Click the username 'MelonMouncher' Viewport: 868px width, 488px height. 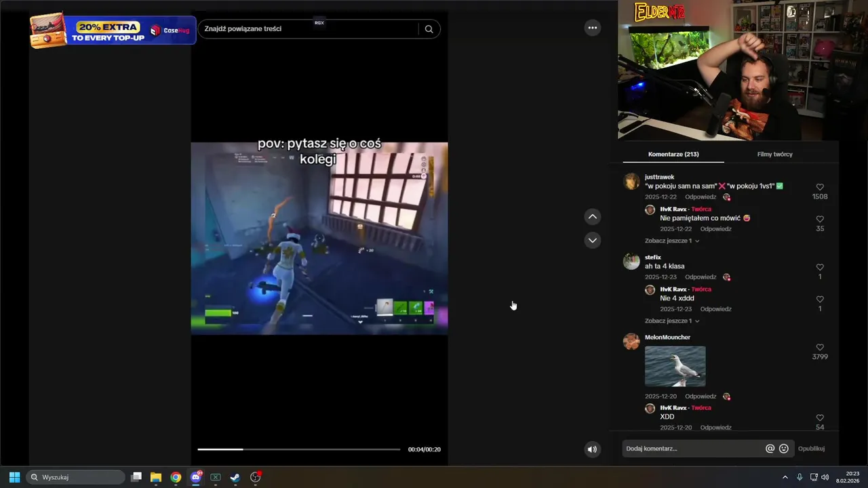(667, 338)
